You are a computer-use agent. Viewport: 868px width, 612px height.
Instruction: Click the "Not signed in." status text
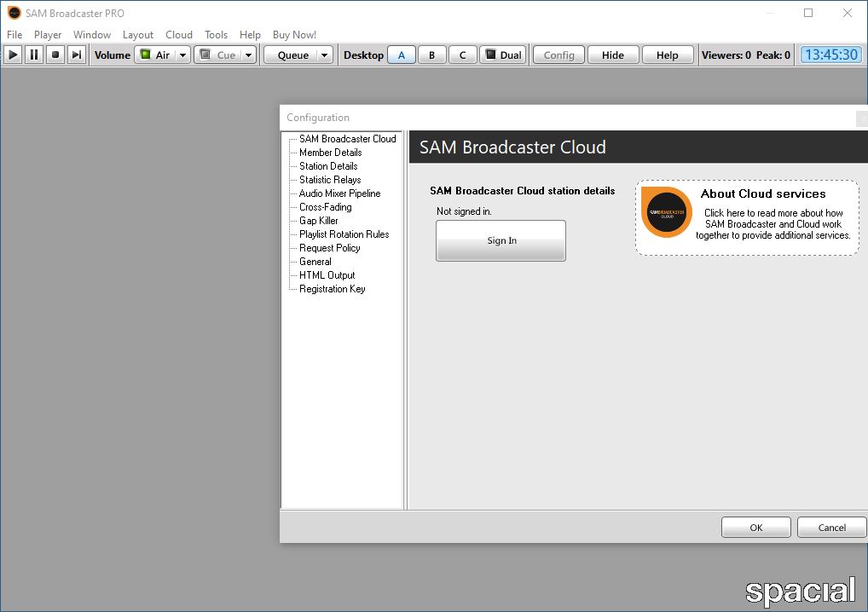point(464,211)
